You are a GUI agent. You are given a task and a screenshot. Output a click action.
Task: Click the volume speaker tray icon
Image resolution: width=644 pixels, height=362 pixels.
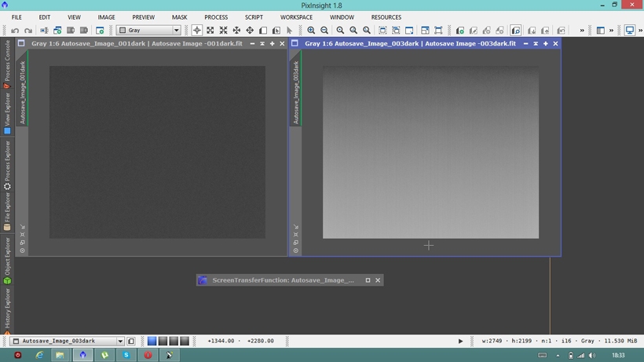pyautogui.click(x=592, y=356)
